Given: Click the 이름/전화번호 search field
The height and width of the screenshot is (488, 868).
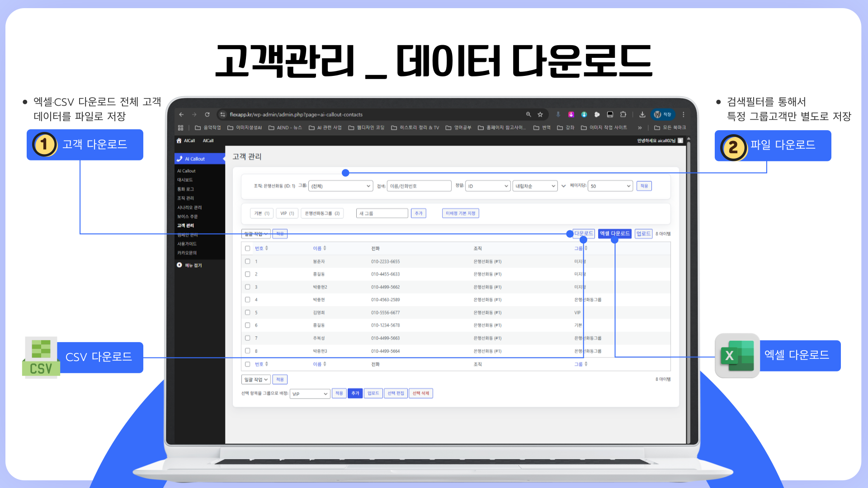Looking at the screenshot, I should (x=419, y=186).
